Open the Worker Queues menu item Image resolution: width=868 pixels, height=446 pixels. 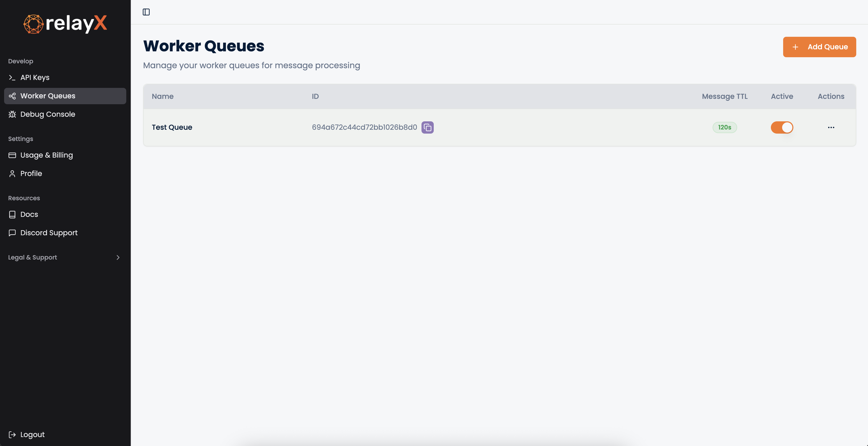(48, 96)
